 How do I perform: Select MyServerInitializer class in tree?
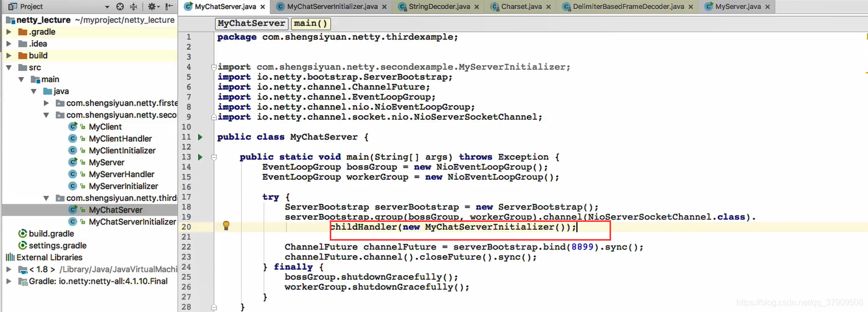tap(123, 186)
